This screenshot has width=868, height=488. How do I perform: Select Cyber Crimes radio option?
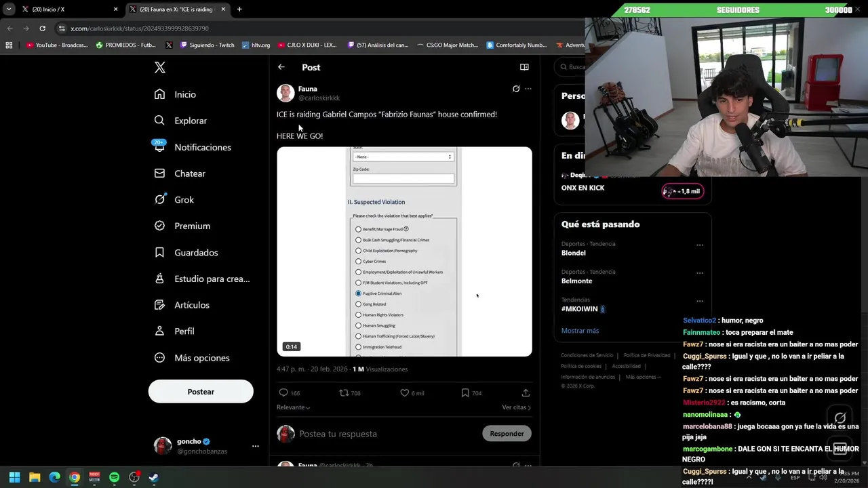[x=358, y=262]
